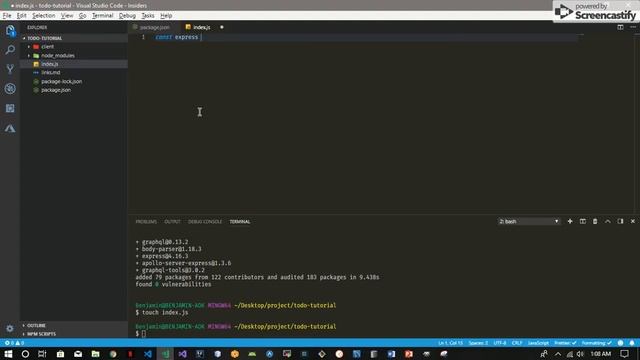Change file encoding UTF-8 in status bar
640x360 pixels.
point(500,343)
